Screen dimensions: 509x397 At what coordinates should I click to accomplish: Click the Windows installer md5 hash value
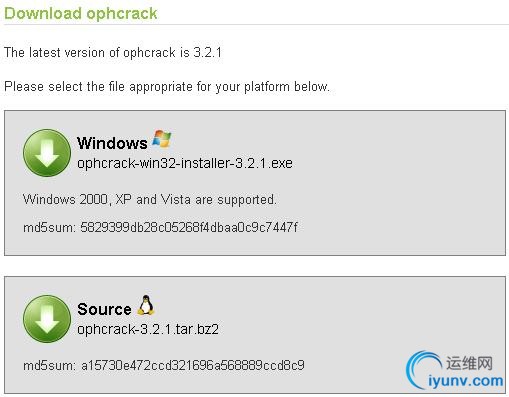tap(189, 227)
